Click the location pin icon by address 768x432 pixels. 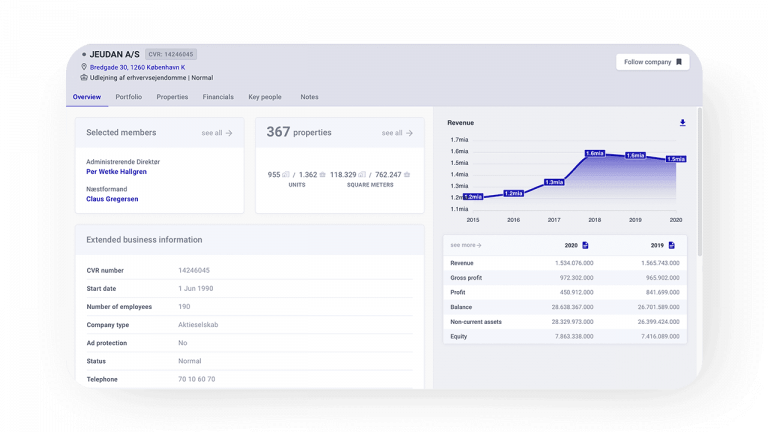[84, 66]
